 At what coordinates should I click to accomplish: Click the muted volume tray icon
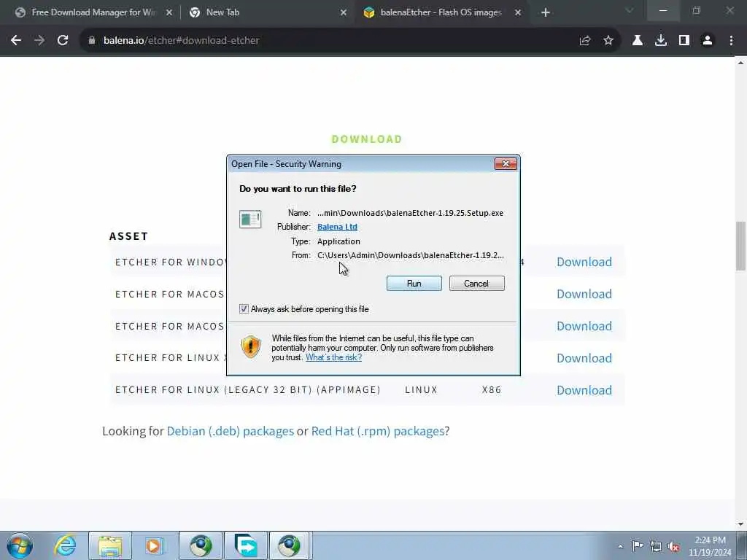(673, 546)
